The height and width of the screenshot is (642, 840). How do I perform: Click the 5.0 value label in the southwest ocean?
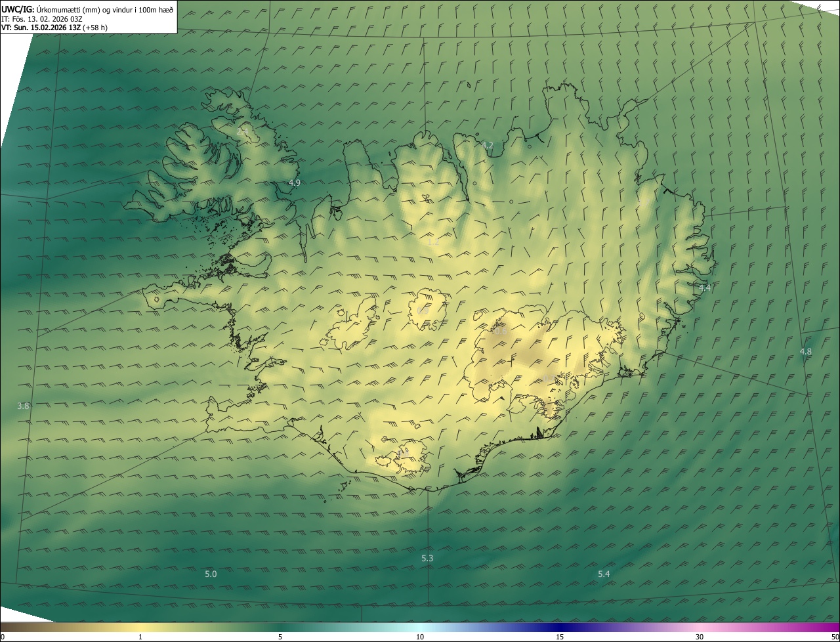pyautogui.click(x=211, y=574)
